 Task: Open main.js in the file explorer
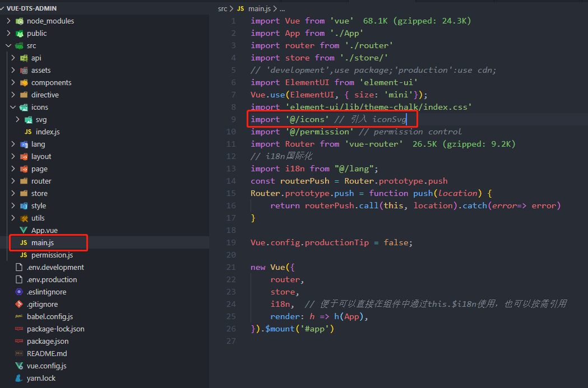[43, 243]
